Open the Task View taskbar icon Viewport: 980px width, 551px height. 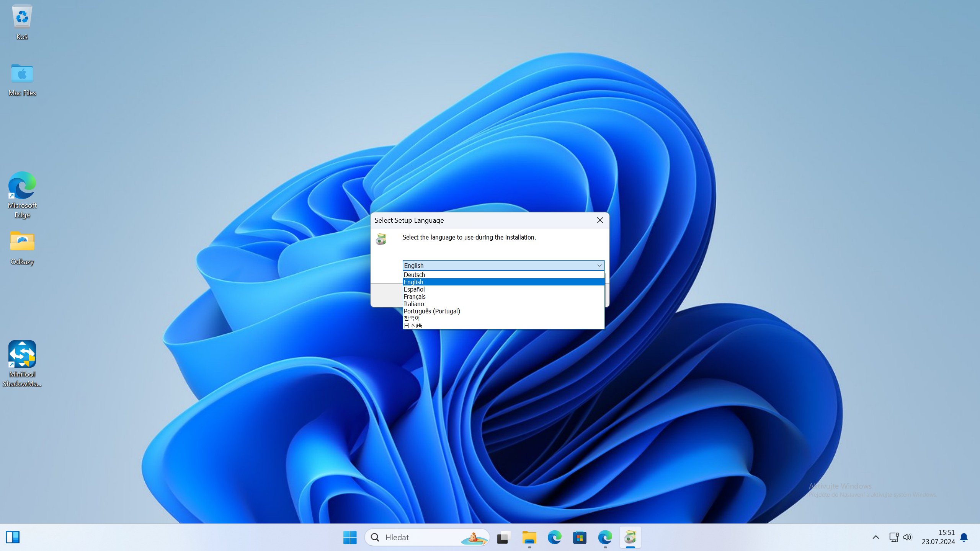pos(504,538)
